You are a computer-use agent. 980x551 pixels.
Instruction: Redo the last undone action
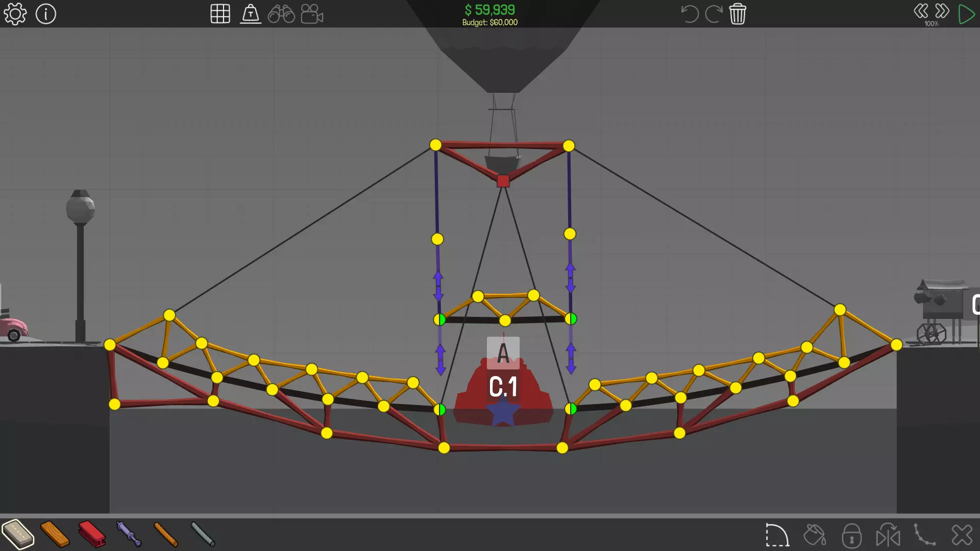click(714, 14)
